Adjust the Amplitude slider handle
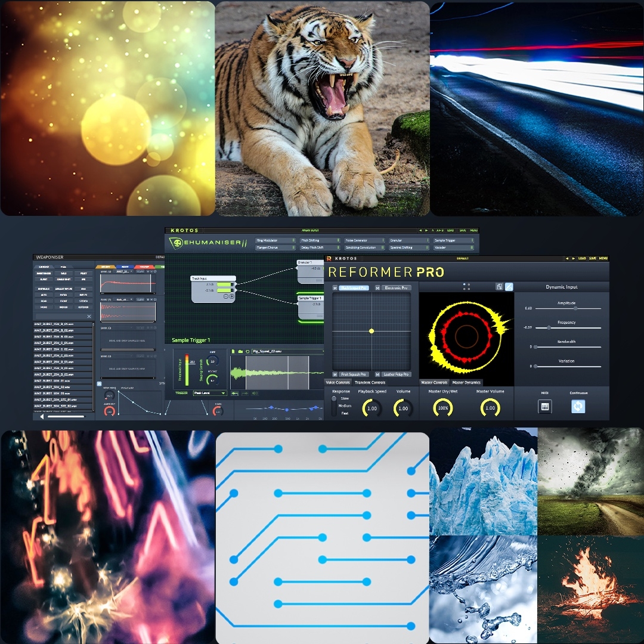 (x=575, y=308)
